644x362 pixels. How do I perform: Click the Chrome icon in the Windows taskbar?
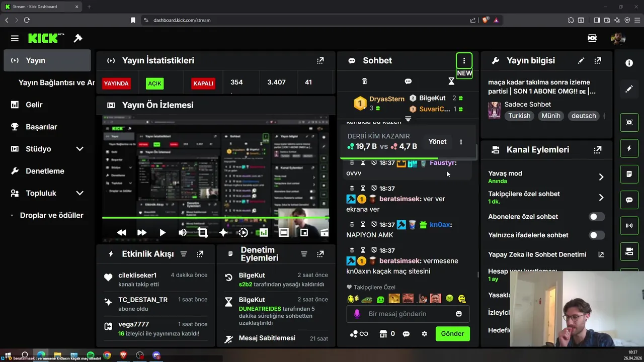[x=107, y=355]
